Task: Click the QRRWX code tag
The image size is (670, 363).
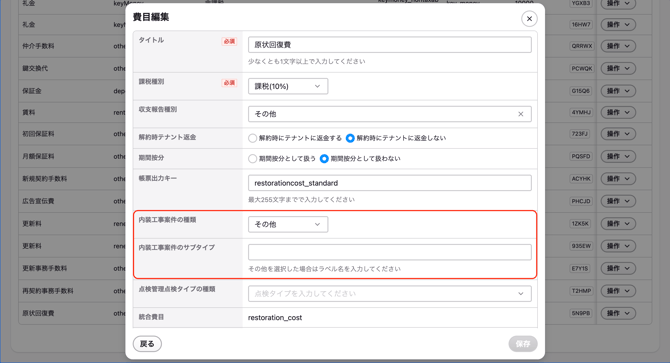Action: 581,46
